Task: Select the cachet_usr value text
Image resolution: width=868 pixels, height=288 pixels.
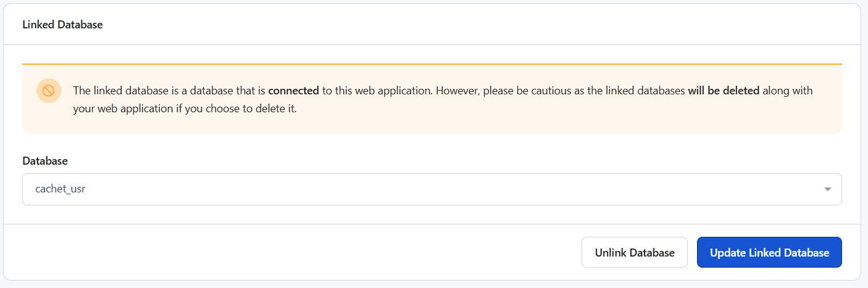Action: (x=61, y=189)
